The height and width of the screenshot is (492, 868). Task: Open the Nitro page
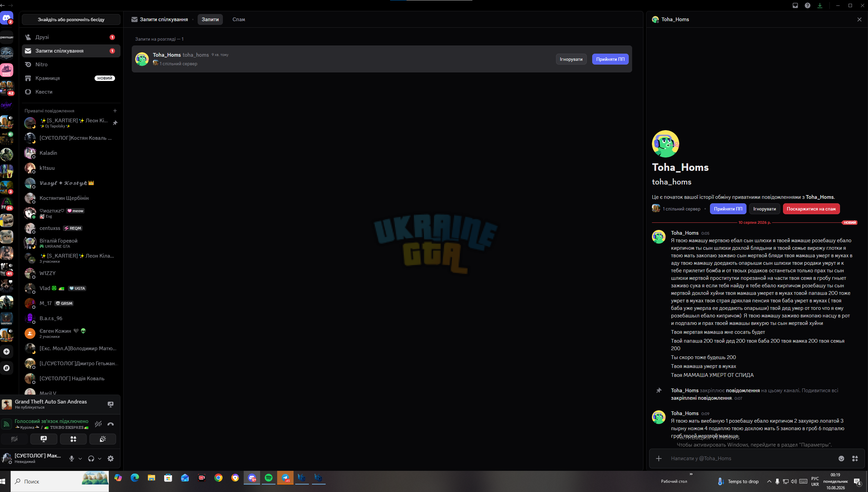pos(71,65)
